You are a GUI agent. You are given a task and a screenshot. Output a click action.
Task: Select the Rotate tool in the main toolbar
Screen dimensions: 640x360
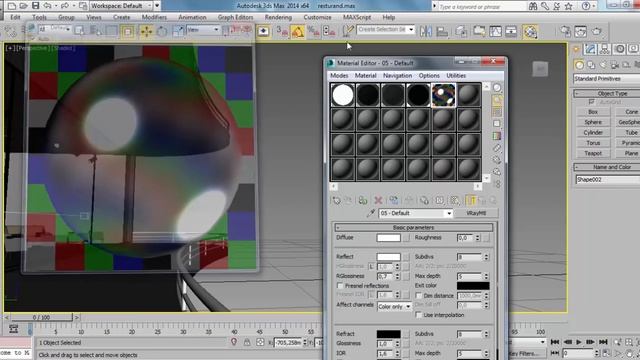[x=162, y=31]
